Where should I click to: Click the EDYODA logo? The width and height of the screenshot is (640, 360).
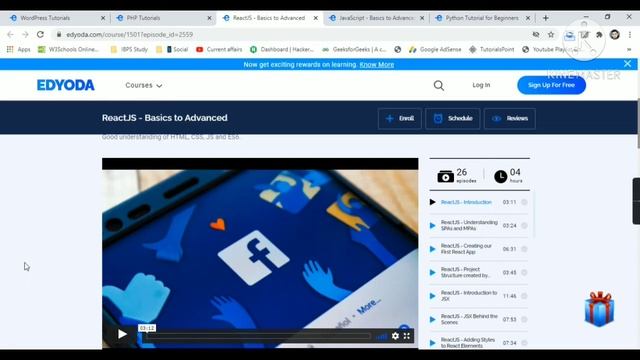(66, 85)
